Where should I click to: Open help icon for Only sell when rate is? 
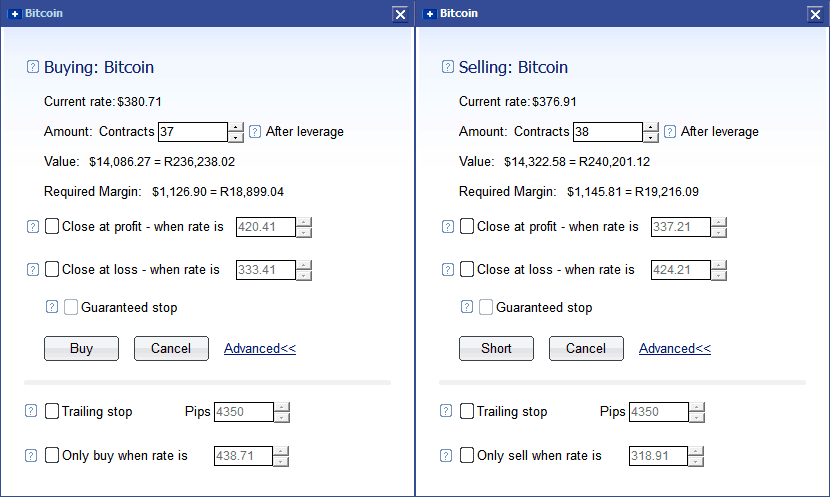click(x=446, y=455)
